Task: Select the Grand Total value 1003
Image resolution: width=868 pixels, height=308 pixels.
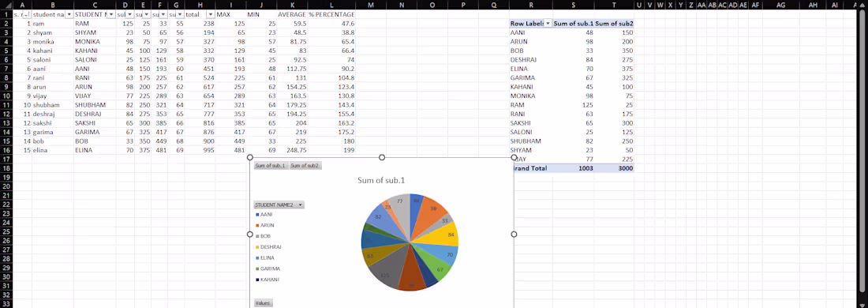Action: (x=573, y=168)
